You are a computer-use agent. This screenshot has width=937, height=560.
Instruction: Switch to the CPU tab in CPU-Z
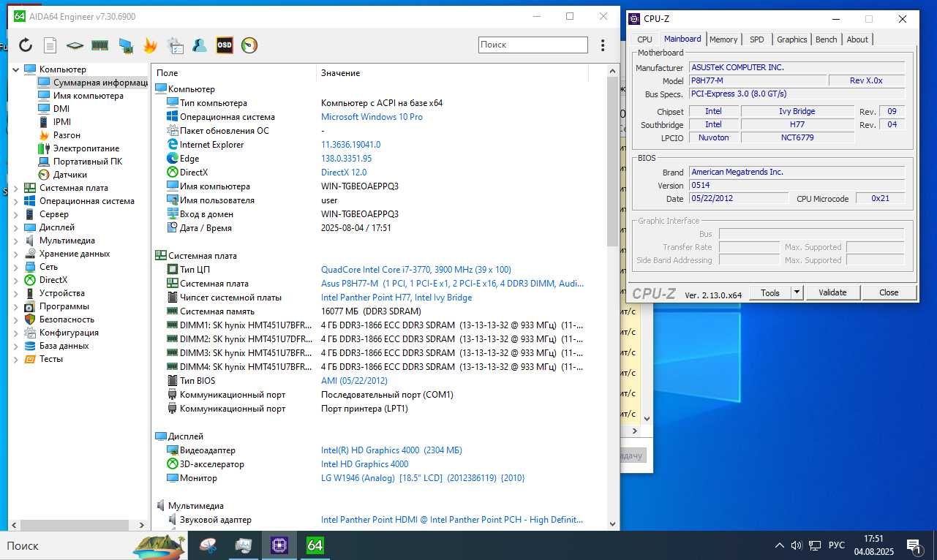click(x=644, y=39)
